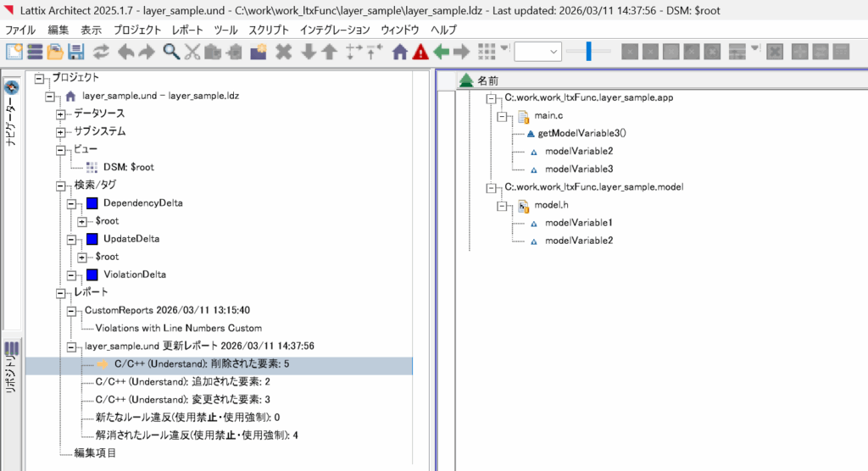868x471 pixels.
Task: Click the scissors cut icon
Action: click(x=192, y=52)
